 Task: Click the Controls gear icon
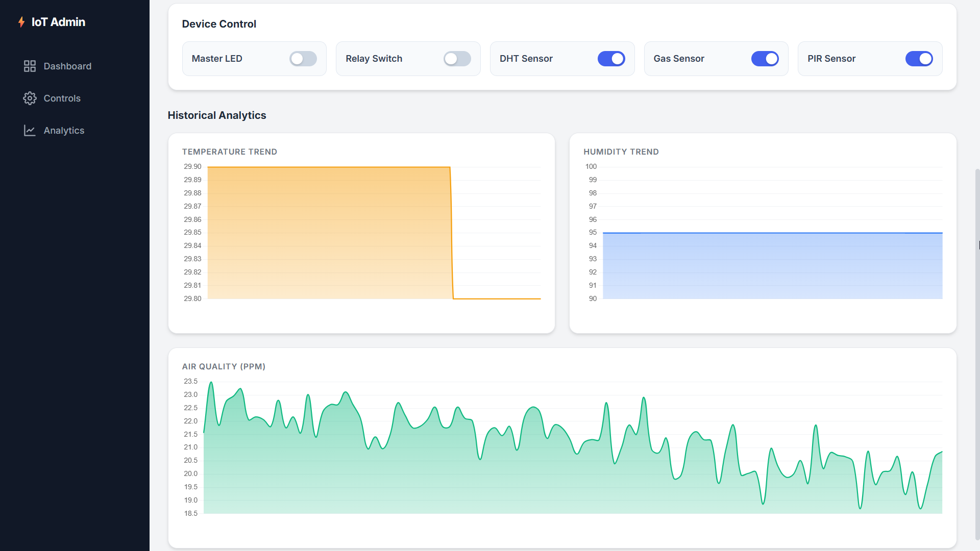click(30, 98)
